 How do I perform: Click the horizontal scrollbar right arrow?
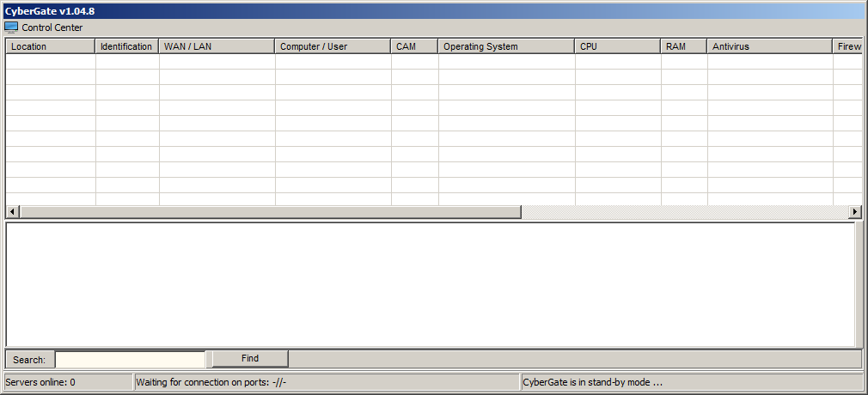855,212
